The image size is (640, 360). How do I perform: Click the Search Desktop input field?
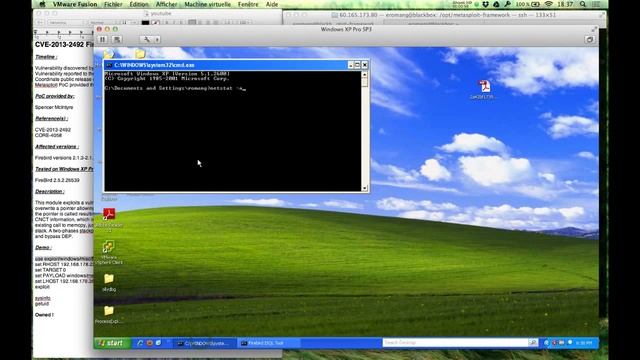455,342
